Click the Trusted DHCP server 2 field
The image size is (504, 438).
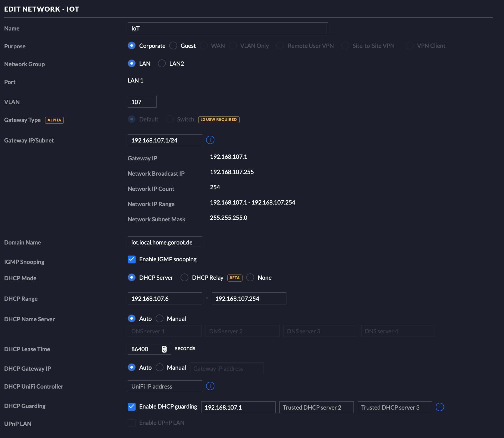317,407
